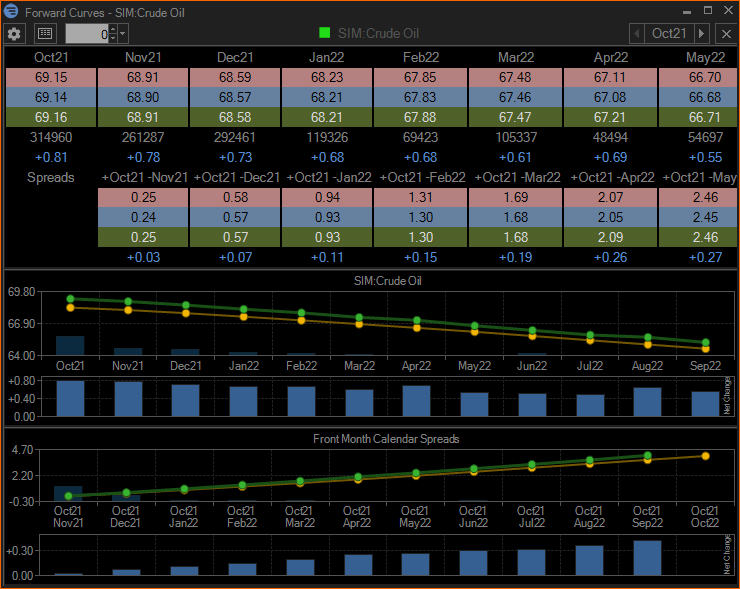The image size is (740, 589).
Task: Open the quantity dropdown arrow
Action: click(123, 33)
